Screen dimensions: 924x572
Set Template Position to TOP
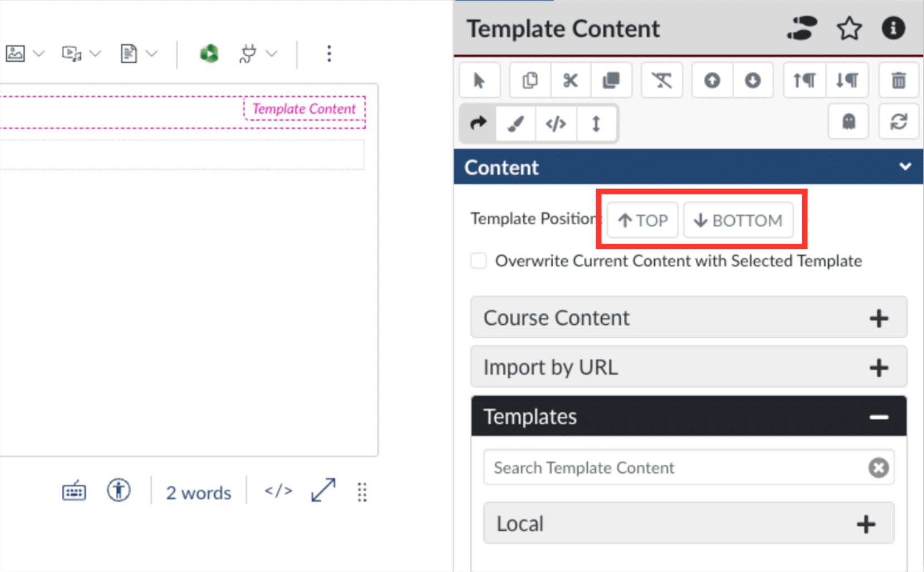[x=641, y=220]
